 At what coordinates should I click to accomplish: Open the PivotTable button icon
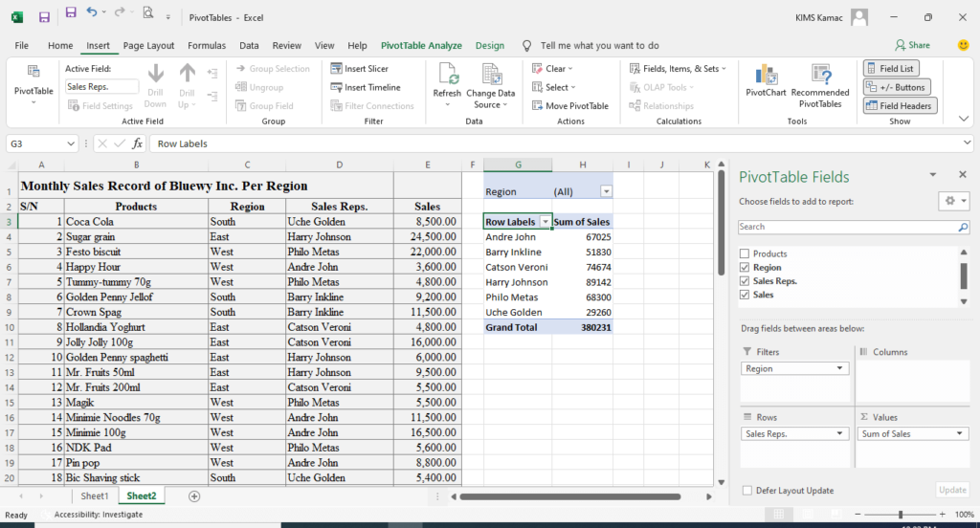point(33,71)
